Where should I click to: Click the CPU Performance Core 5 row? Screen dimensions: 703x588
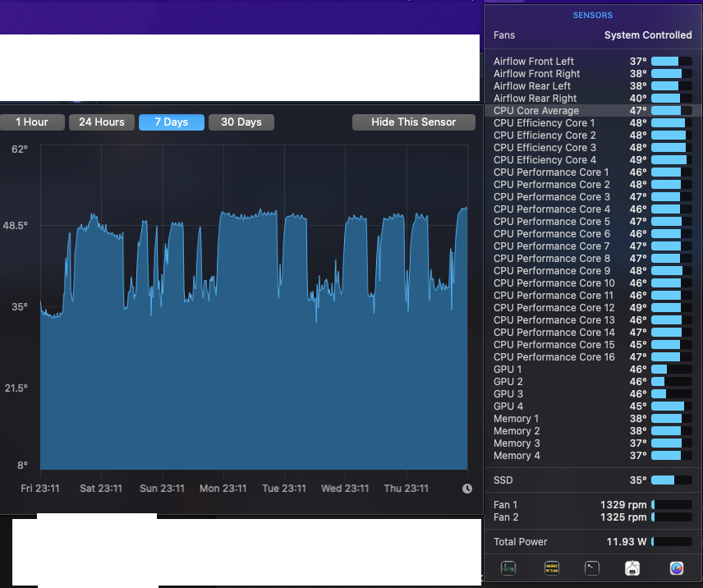593,222
